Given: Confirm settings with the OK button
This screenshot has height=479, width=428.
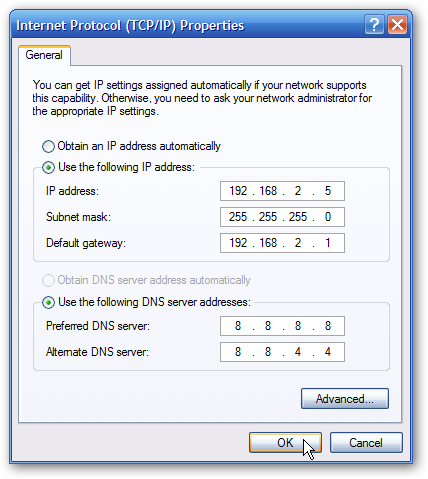Looking at the screenshot, I should (x=285, y=443).
